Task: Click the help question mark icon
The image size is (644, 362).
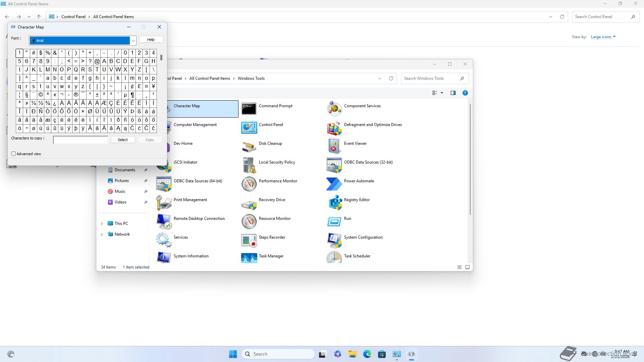Action: click(465, 93)
